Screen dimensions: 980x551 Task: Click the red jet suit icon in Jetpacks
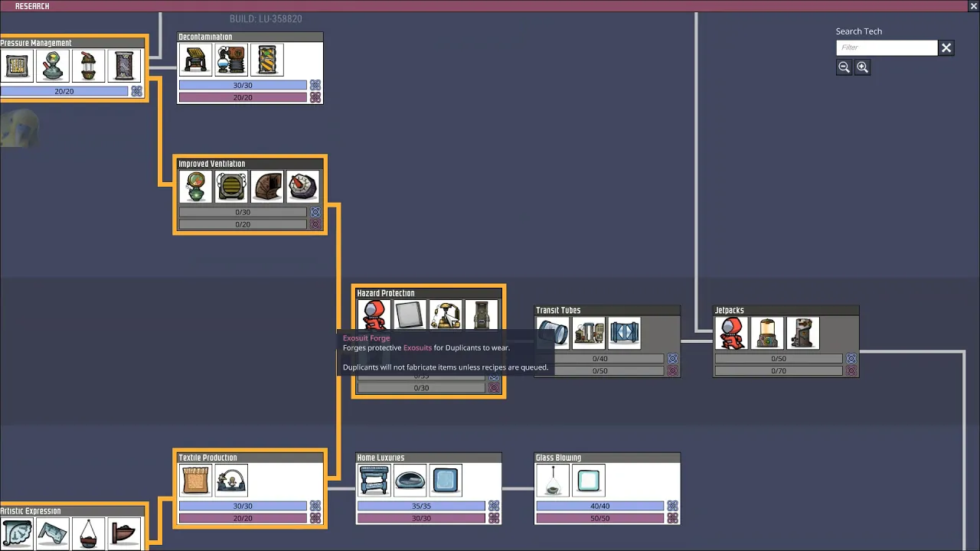[x=731, y=333]
